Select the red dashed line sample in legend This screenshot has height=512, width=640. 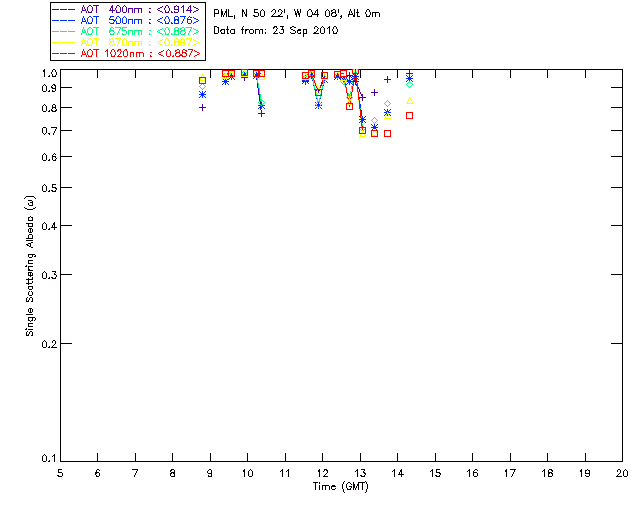coord(64,53)
